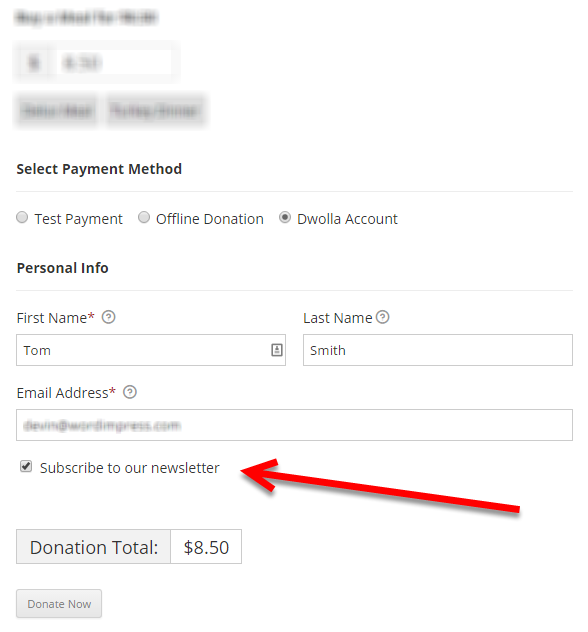Screen dimensions: 588x632
Task: Click the Select Payment Method heading
Action: [x=99, y=169]
